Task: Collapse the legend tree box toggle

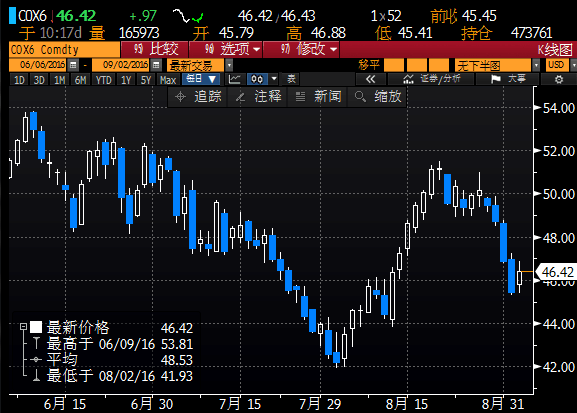Action: 24,326
